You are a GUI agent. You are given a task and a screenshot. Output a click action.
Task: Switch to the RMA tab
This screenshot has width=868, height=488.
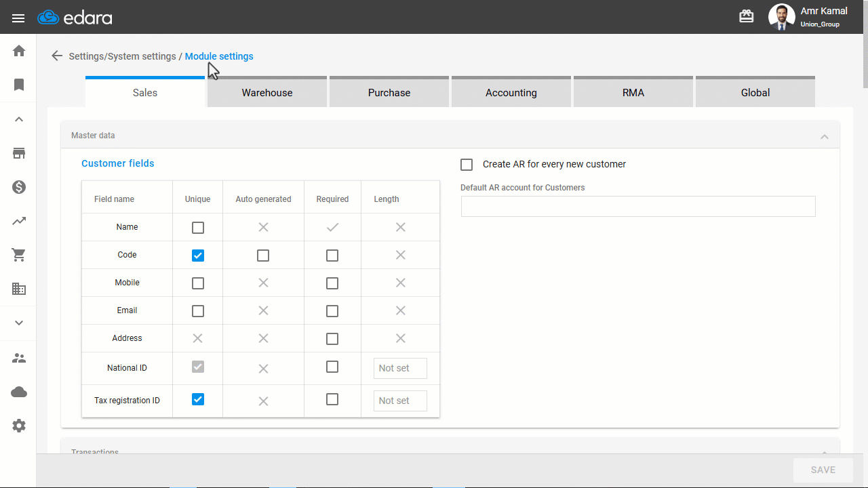[x=633, y=91]
